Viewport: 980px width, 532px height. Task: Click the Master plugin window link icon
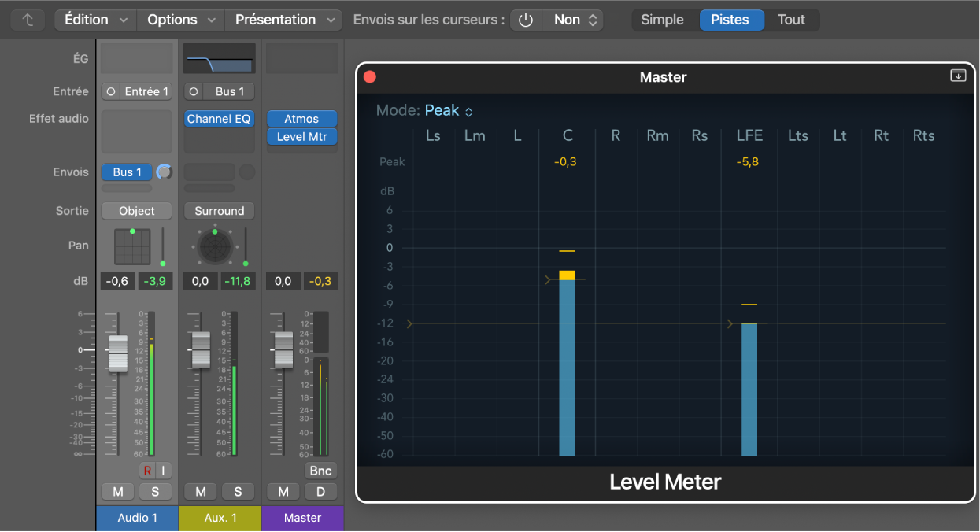click(x=958, y=76)
